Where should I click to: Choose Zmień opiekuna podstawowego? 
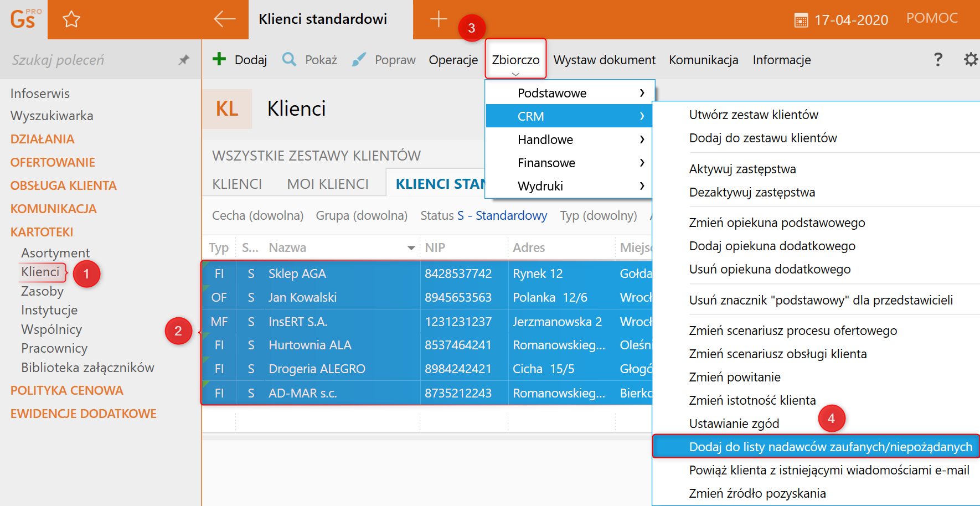[777, 223]
